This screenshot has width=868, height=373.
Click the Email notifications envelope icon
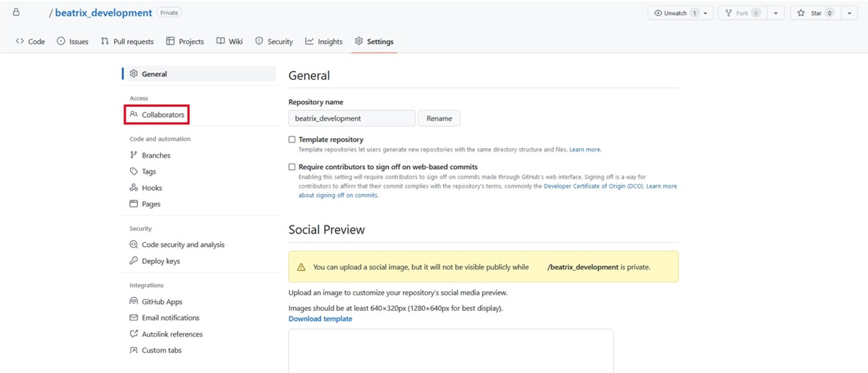pos(133,317)
